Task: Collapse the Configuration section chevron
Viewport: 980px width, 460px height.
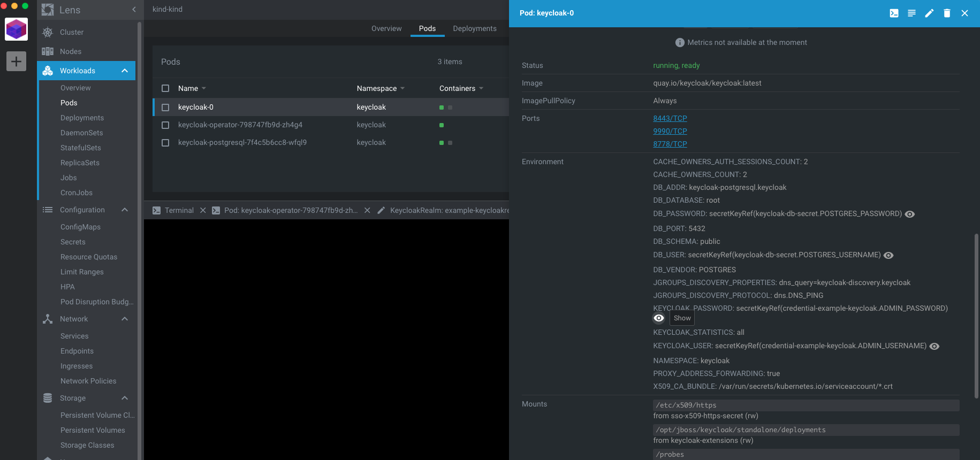Action: tap(125, 210)
